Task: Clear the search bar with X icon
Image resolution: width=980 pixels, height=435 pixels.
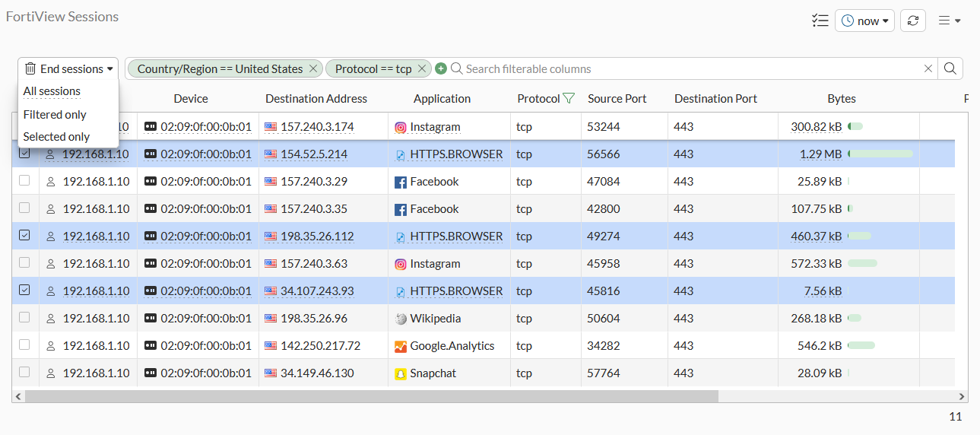Action: pos(928,68)
